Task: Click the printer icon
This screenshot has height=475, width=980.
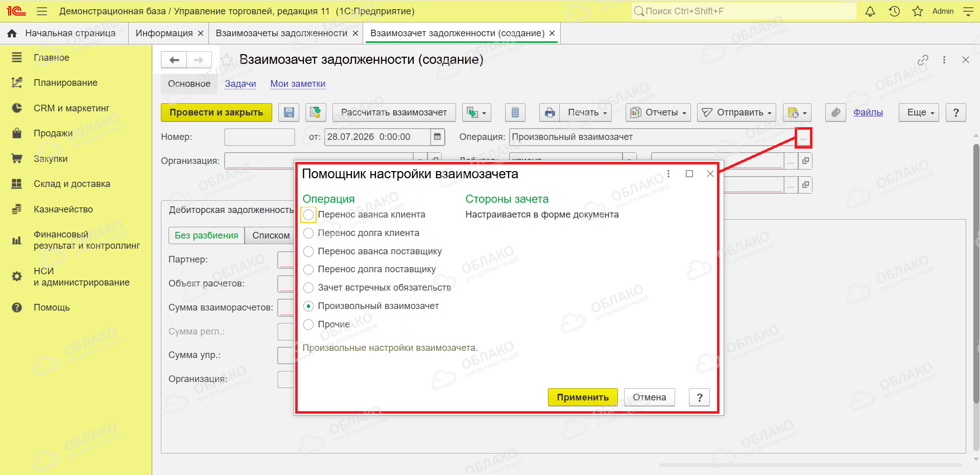Action: pyautogui.click(x=550, y=112)
